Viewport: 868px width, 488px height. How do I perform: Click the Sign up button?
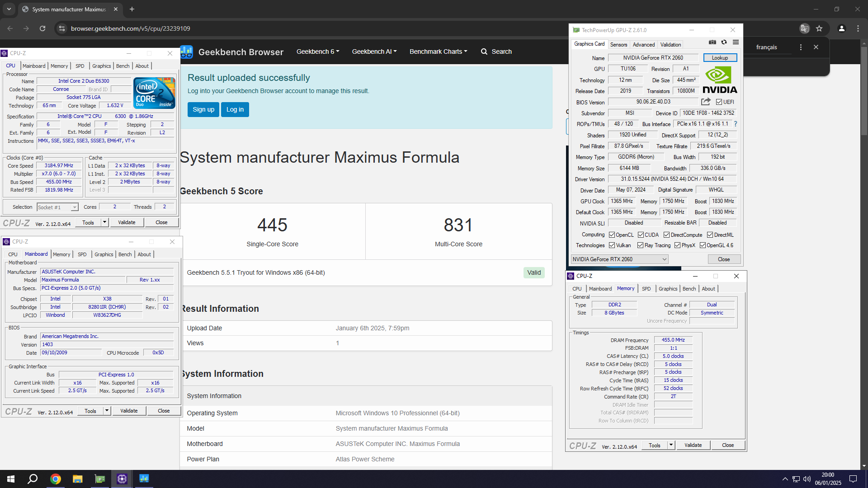pyautogui.click(x=203, y=109)
